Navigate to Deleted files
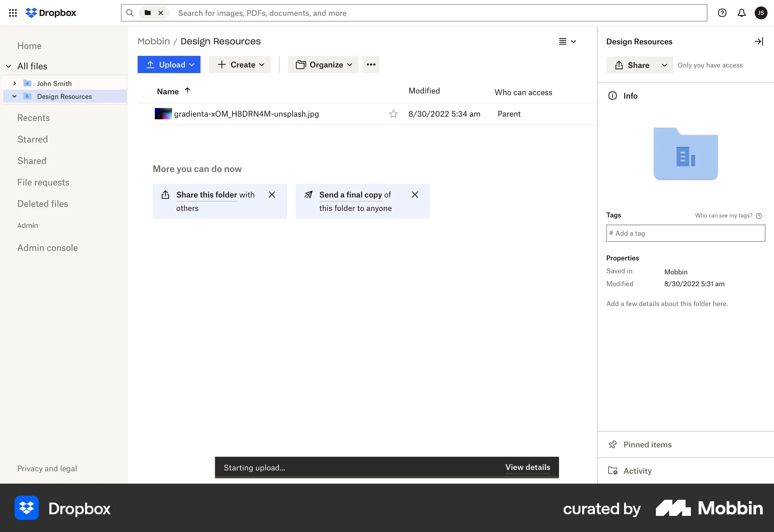The height and width of the screenshot is (532, 774). point(43,204)
